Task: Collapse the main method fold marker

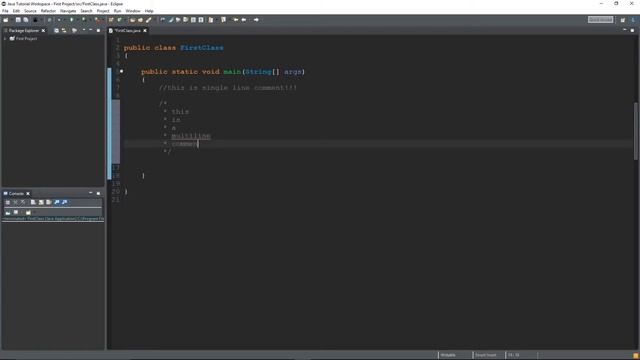Action: pyautogui.click(x=121, y=71)
